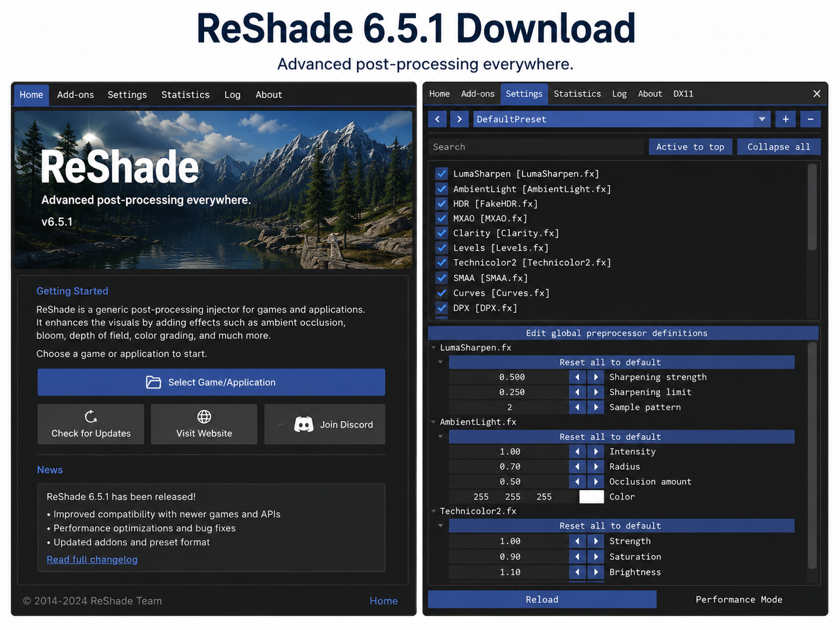This screenshot has height=630, width=840.
Task: Increase Technicolor2 Strength with right arrow
Action: click(x=596, y=541)
